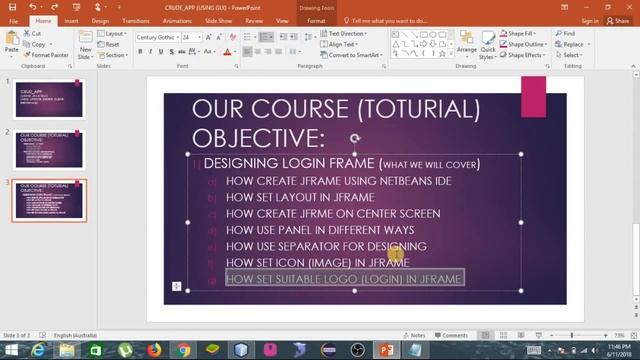
Task: Click the Tell me what you want to do field
Action: pos(386,21)
